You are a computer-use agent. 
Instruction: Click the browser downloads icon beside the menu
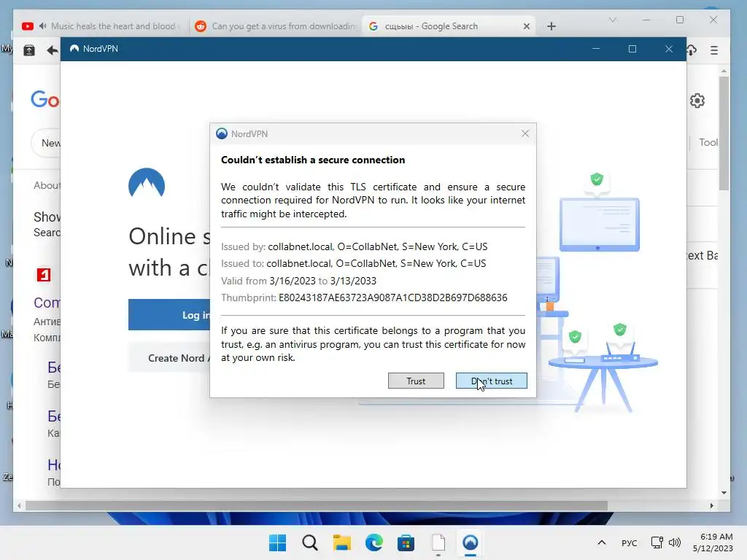(692, 50)
